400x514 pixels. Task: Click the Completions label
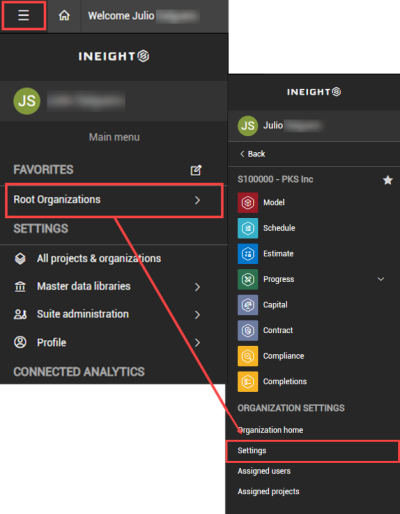(x=285, y=381)
